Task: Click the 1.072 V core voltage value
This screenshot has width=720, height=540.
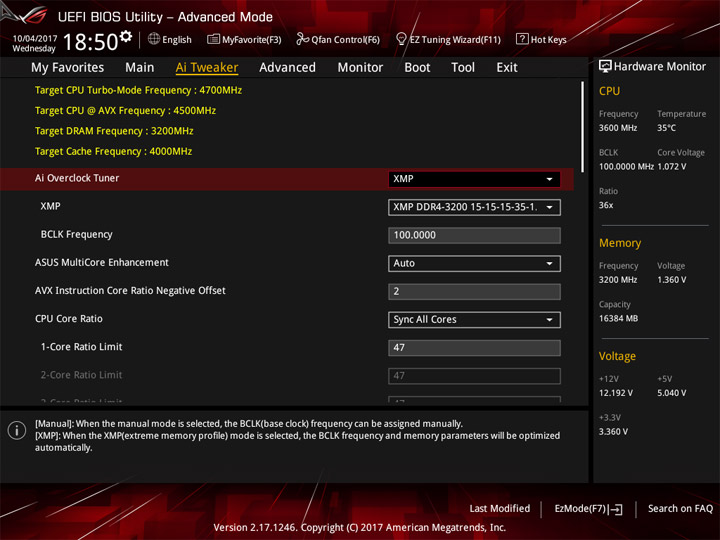Action: tap(672, 166)
